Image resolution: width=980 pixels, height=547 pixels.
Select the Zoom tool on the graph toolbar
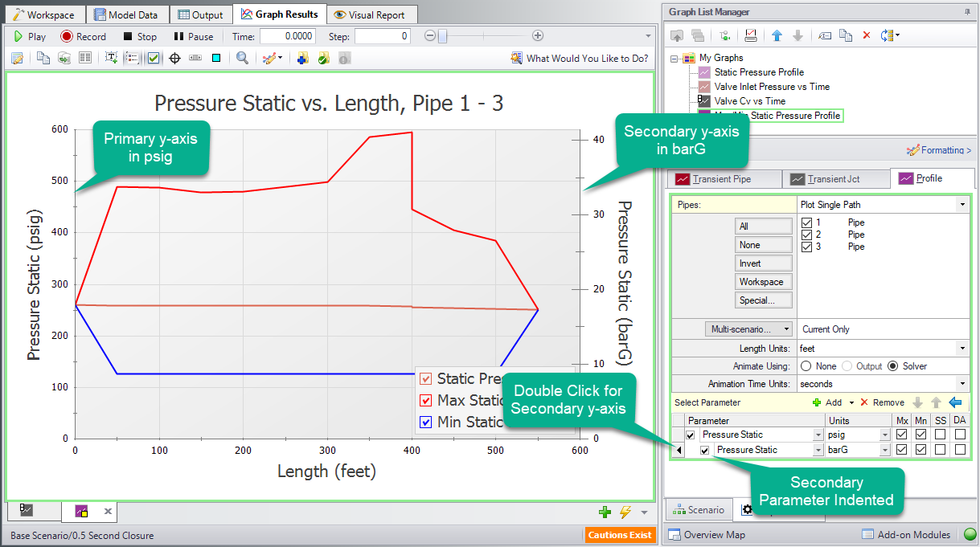tap(241, 58)
